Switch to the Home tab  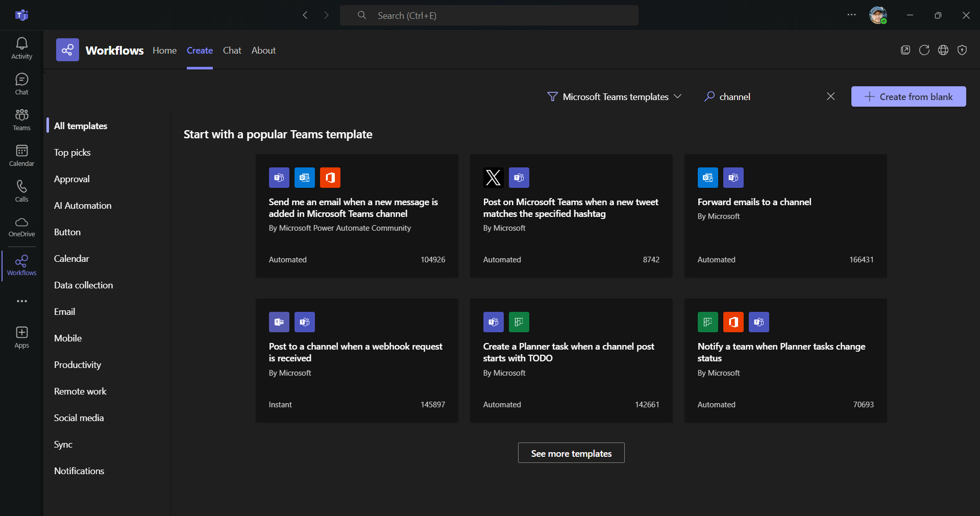[164, 51]
